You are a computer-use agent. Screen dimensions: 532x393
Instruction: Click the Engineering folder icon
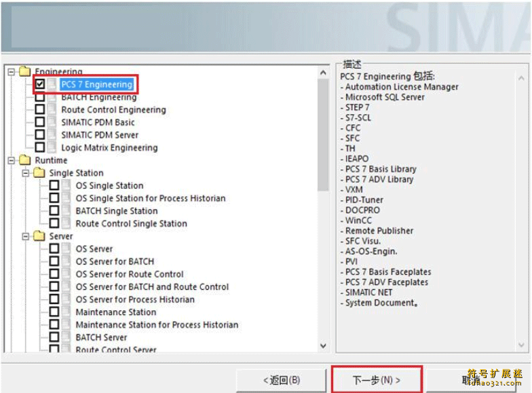tap(25, 72)
